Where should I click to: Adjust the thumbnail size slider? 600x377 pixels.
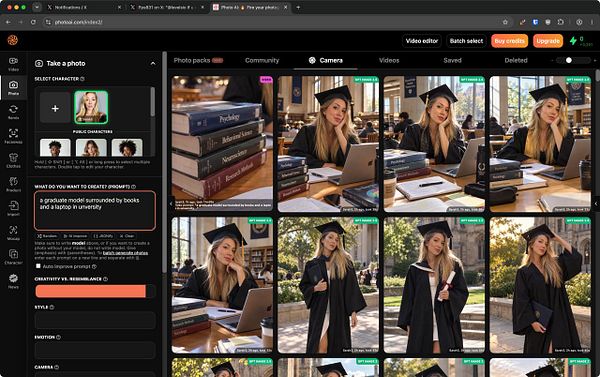572,60
